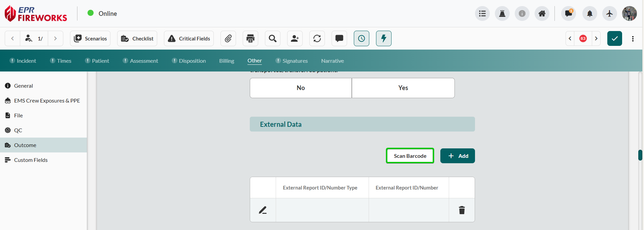Select the No option
Viewport: 644px width, 230px height.
click(301, 88)
